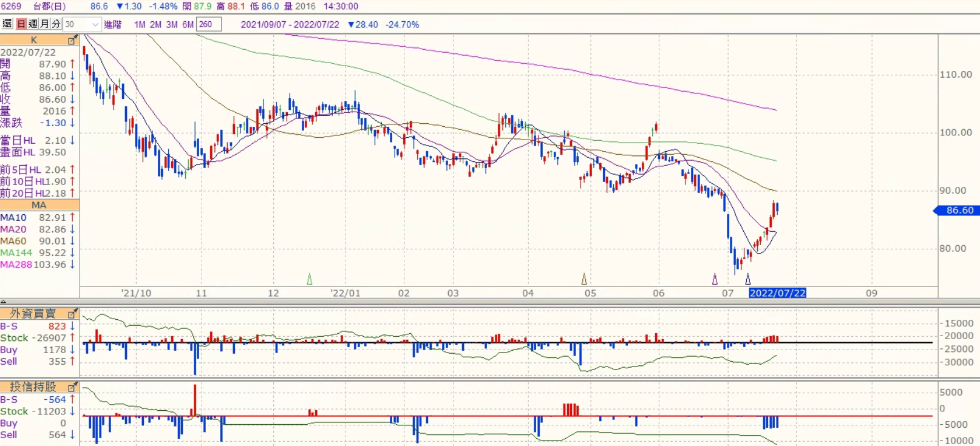Click the 還 restore-price toggle button
This screenshot has width=980, height=446.
[7, 24]
